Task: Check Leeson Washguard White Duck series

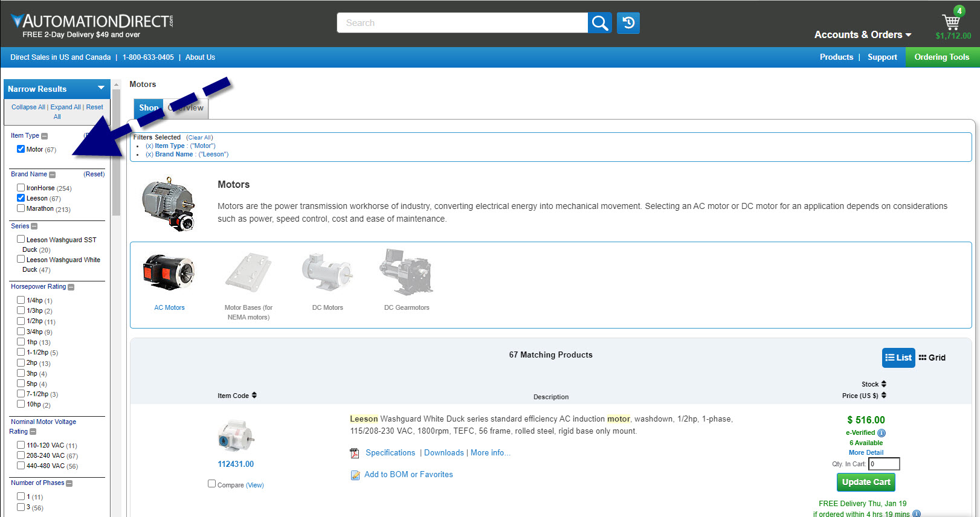Action: (x=21, y=259)
